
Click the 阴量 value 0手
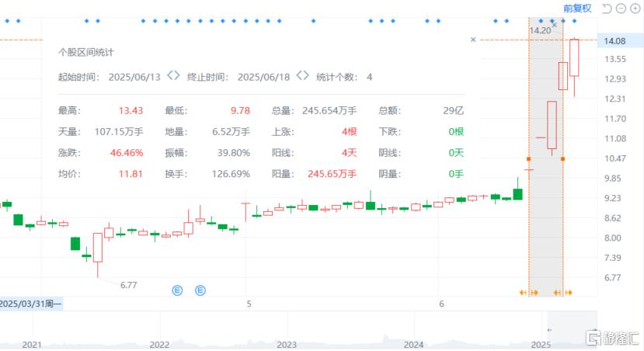pyautogui.click(x=456, y=174)
